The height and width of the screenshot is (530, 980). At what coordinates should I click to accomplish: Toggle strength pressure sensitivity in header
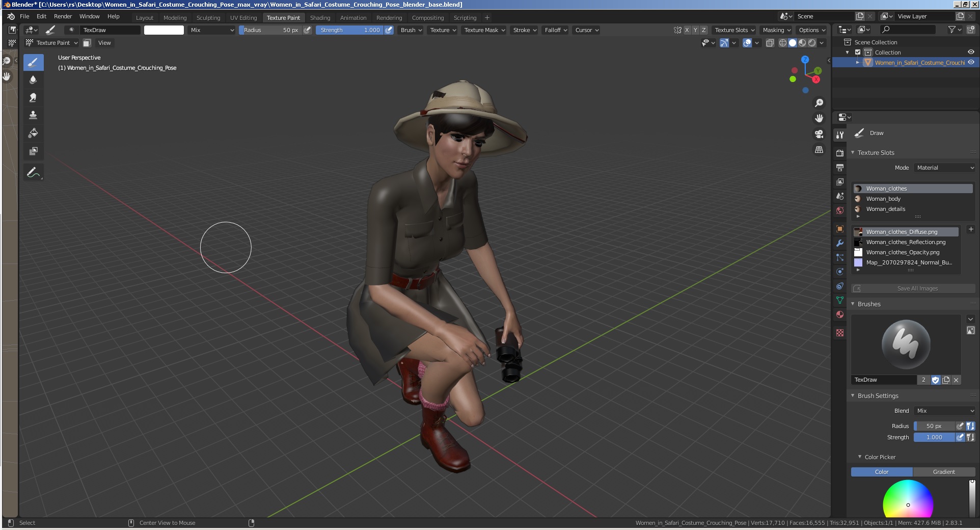[x=389, y=30]
